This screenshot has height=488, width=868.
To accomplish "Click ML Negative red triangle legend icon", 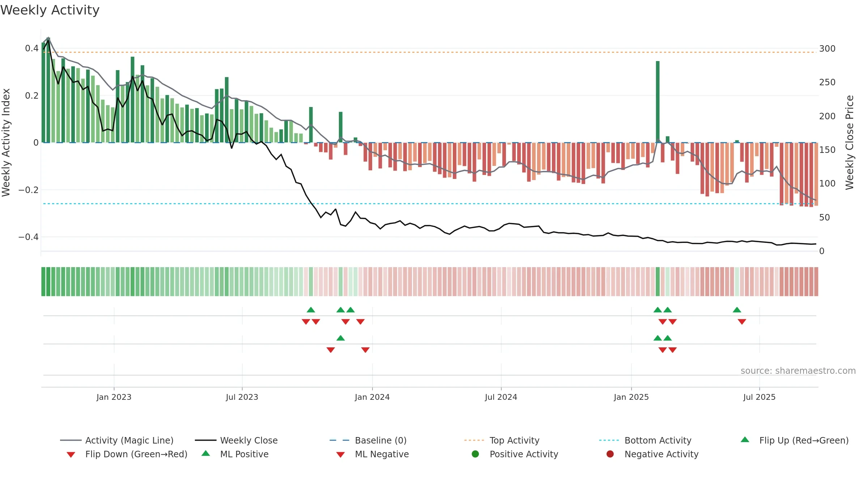I will point(340,455).
